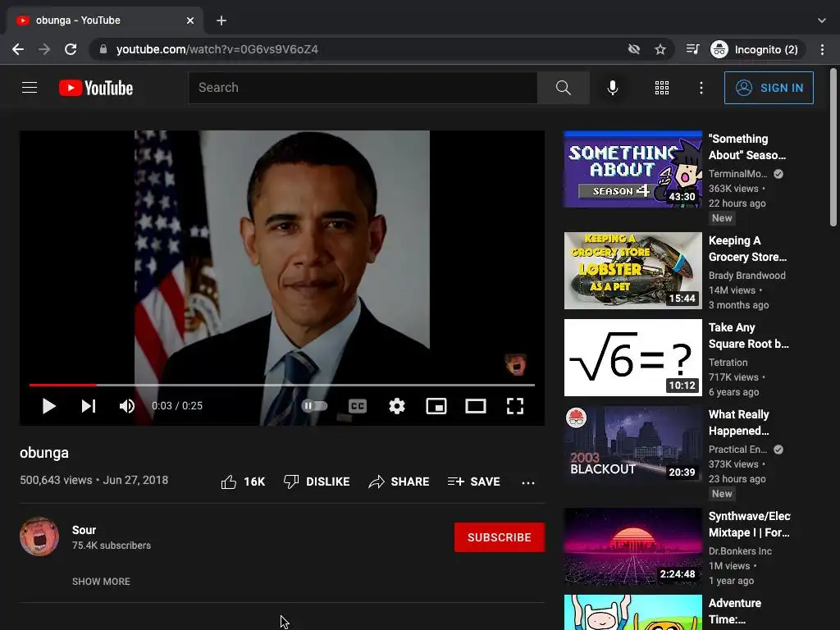The image size is (840, 630).
Task: Open the 2003 Blackout video thumbnail
Action: pos(633,445)
